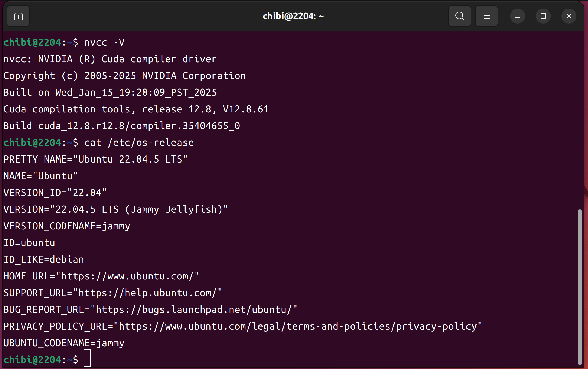The image size is (588, 369).
Task: Click the Cuda release version V12.8.61 text
Action: 246,109
